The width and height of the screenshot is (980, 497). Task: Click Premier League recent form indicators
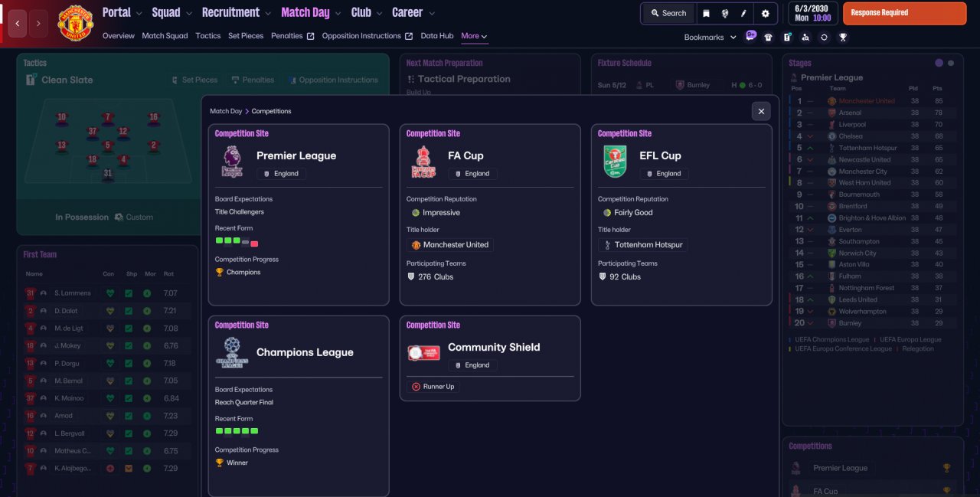237,241
